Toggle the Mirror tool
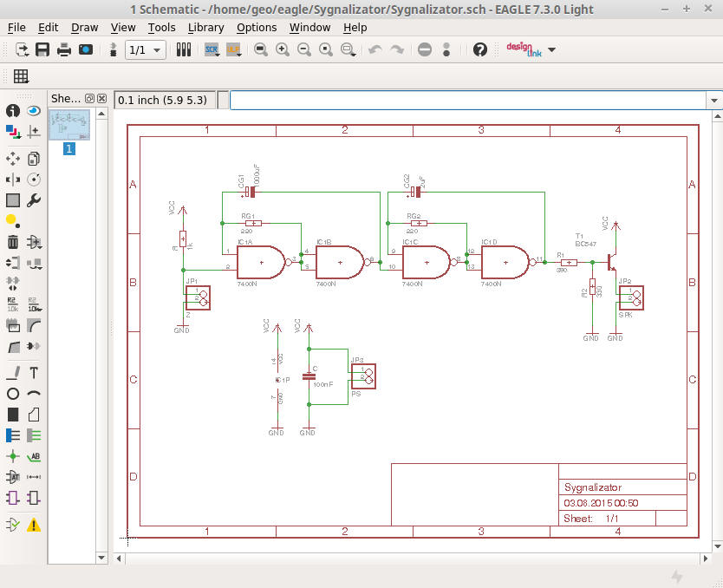 (13, 180)
